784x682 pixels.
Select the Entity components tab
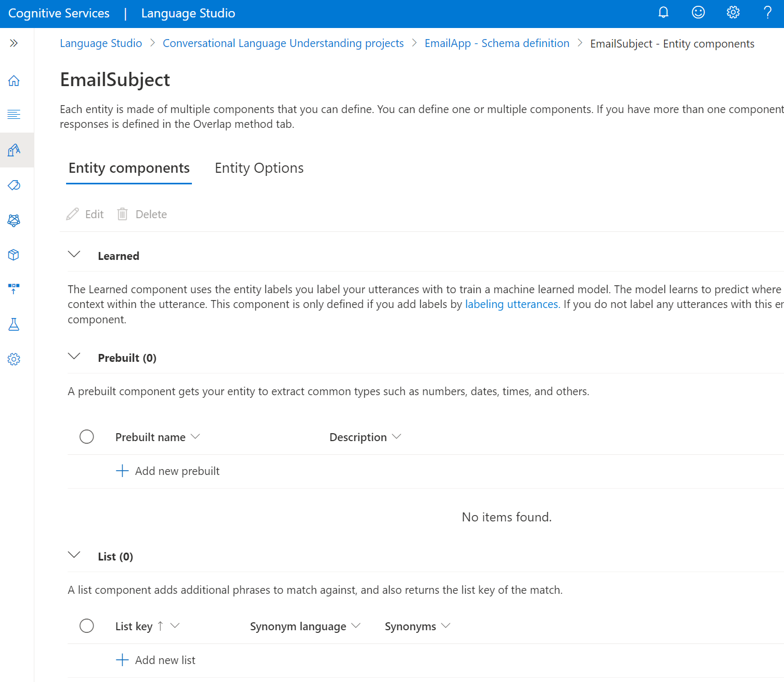(129, 168)
